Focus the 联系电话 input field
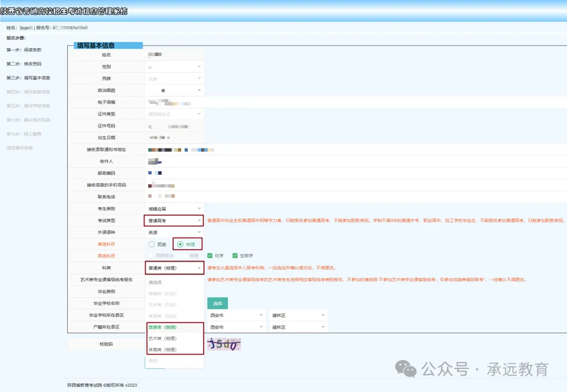Screen dimensions: 567x392 [356, 197]
